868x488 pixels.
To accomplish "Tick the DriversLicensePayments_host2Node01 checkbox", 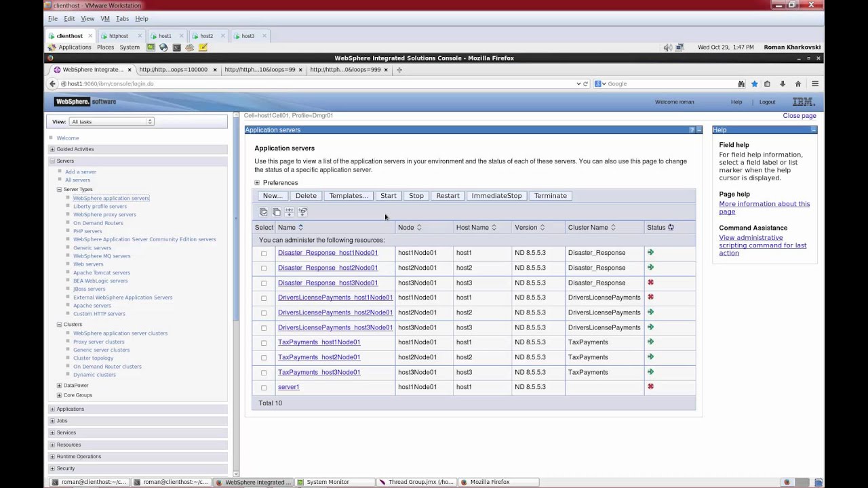I will click(264, 313).
